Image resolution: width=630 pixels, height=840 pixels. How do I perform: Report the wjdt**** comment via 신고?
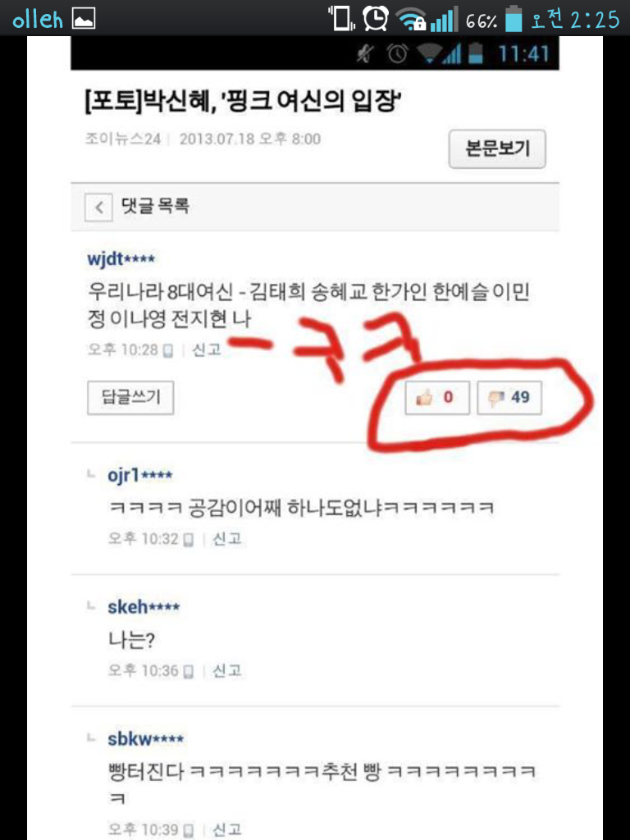(206, 349)
